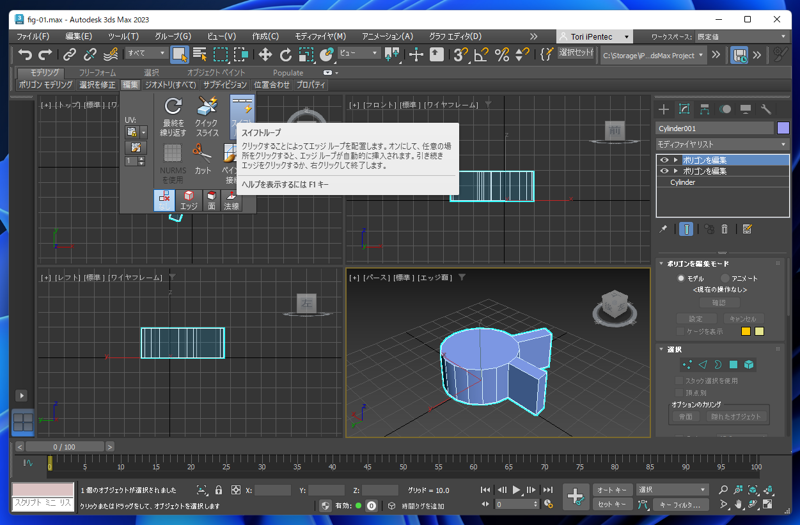The image size is (800, 525).
Task: Open the ワークスペース 既定値 dropdown
Action: [x=741, y=37]
